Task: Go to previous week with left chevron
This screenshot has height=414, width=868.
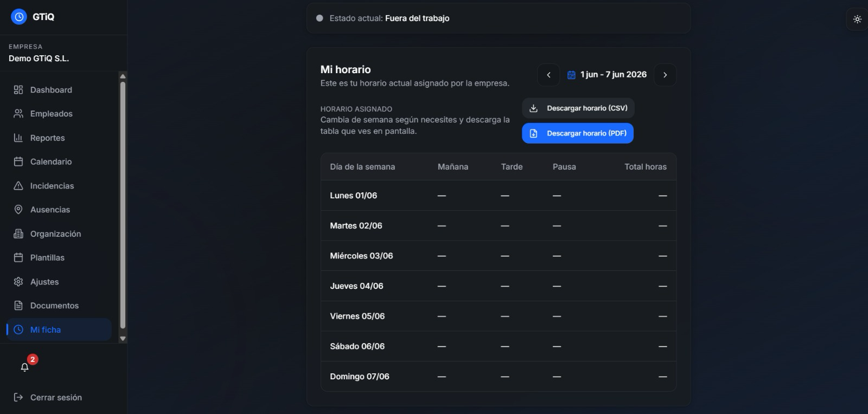Action: (x=548, y=75)
